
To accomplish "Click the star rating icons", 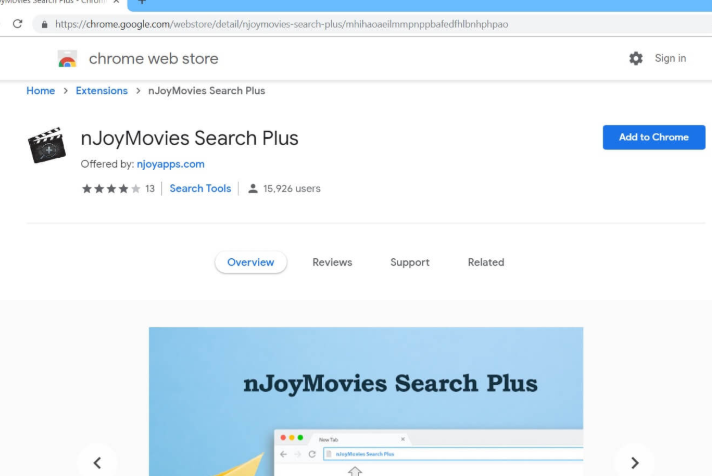I will [111, 188].
